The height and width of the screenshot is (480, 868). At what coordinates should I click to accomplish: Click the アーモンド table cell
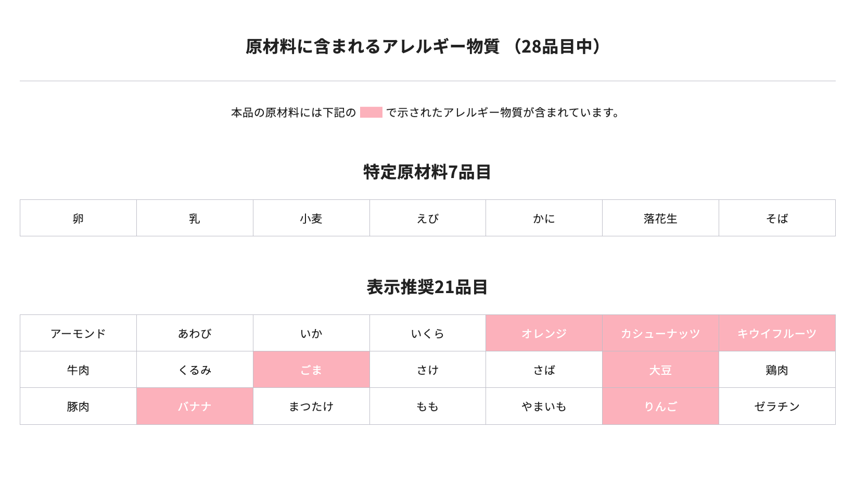coord(78,333)
